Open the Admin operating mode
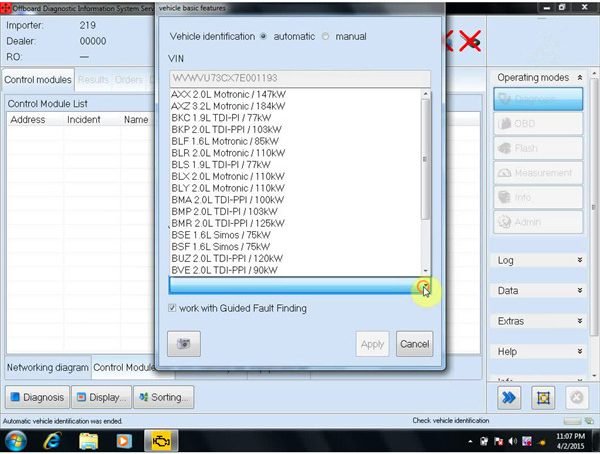 538,222
